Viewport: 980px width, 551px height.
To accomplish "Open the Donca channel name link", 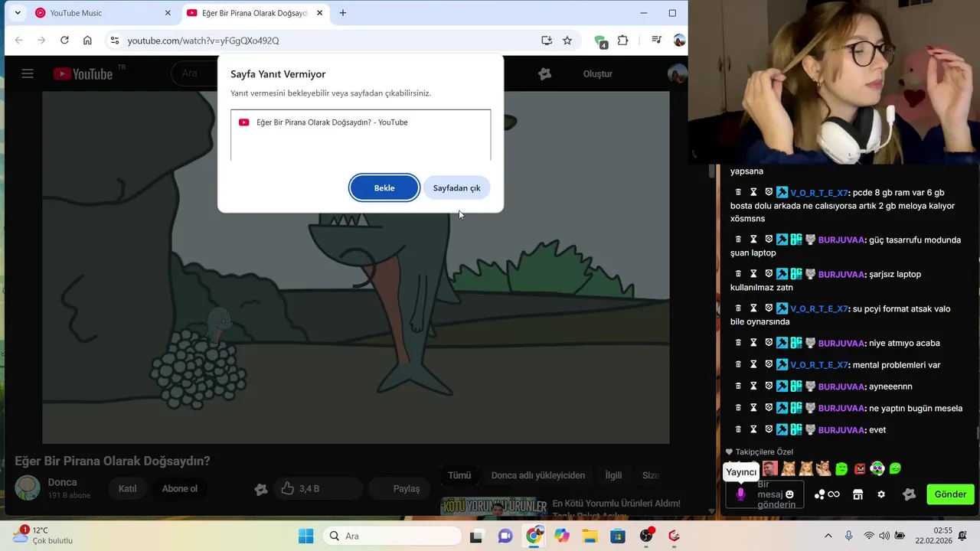I will point(62,482).
